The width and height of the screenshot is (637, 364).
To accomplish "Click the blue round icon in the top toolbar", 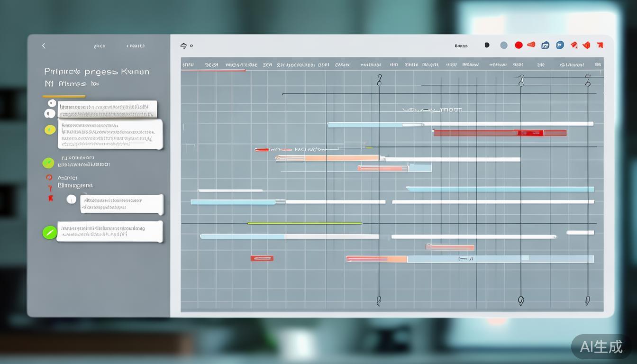I will (560, 45).
